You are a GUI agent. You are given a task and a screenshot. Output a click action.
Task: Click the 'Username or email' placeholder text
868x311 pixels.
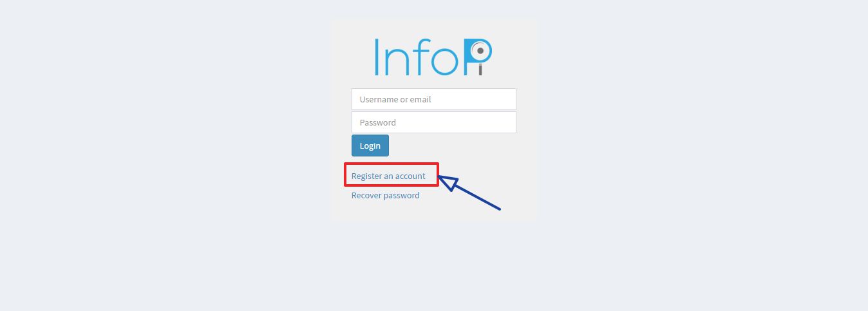click(x=395, y=100)
